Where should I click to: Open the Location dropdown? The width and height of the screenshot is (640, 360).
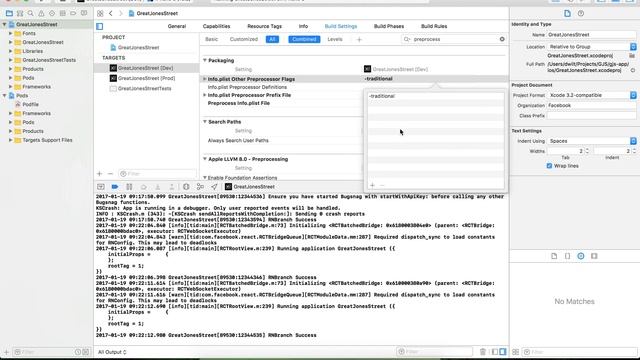(591, 47)
